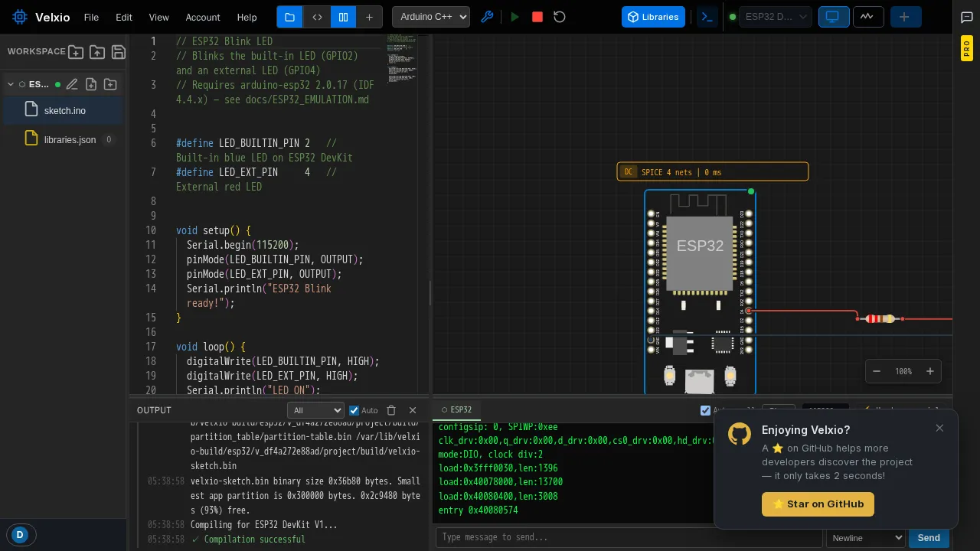The width and height of the screenshot is (980, 551).
Task: Click the Star on GitHub button
Action: pyautogui.click(x=818, y=504)
